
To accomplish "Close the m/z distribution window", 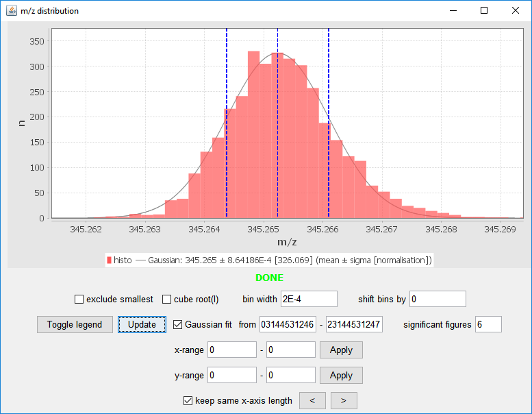I will coord(516,10).
